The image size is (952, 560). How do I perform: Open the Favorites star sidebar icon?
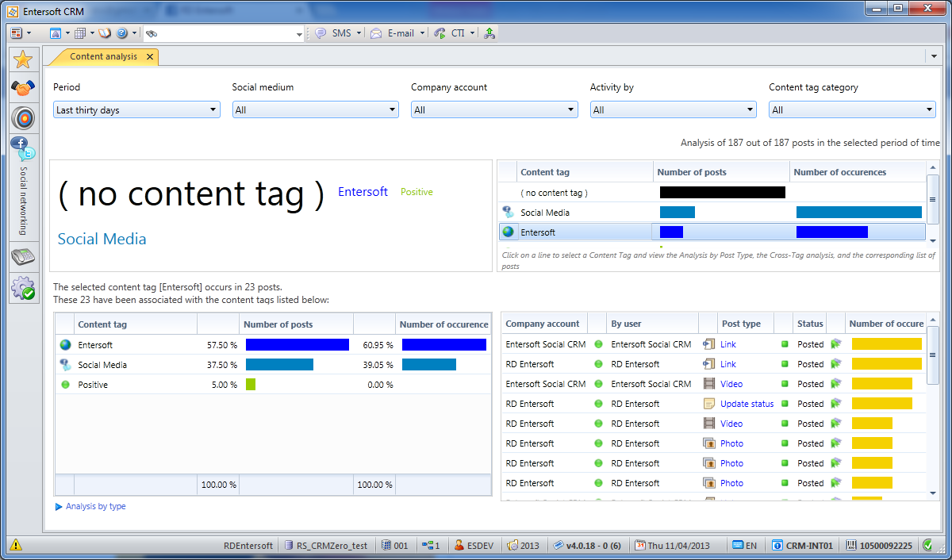[23, 59]
